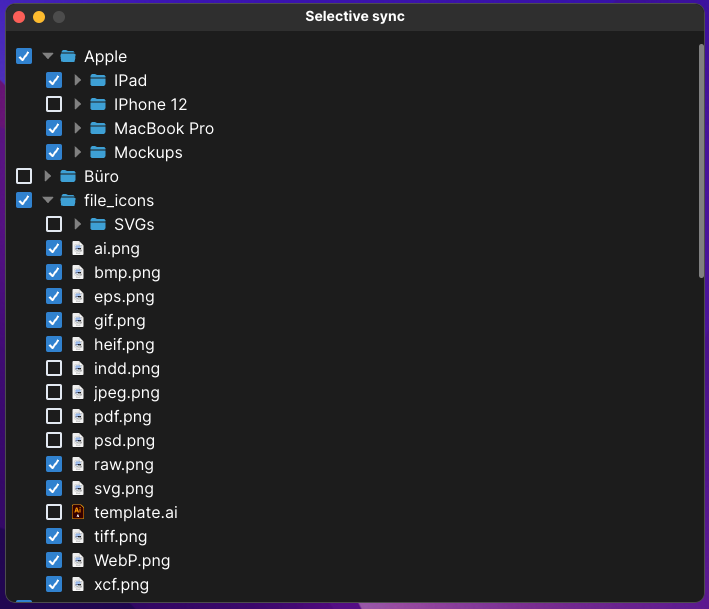This screenshot has width=709, height=609.
Task: Check the psd.png checkbox
Action: click(54, 440)
